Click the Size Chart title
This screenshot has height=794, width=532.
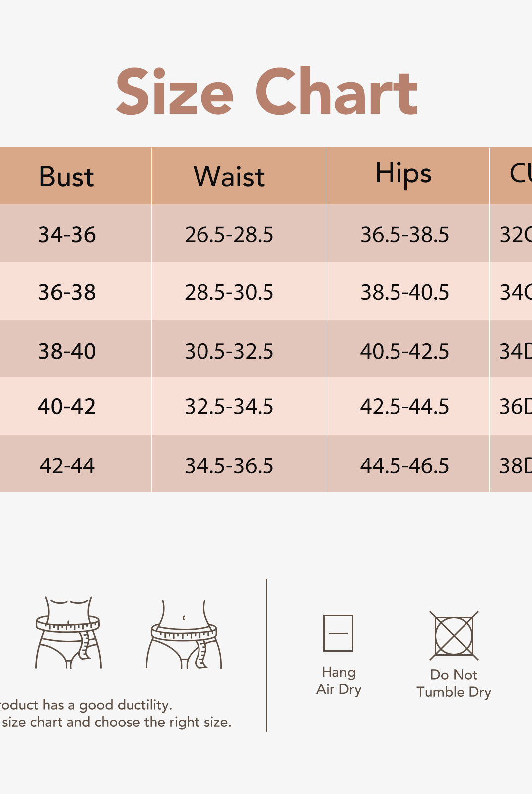click(x=266, y=92)
